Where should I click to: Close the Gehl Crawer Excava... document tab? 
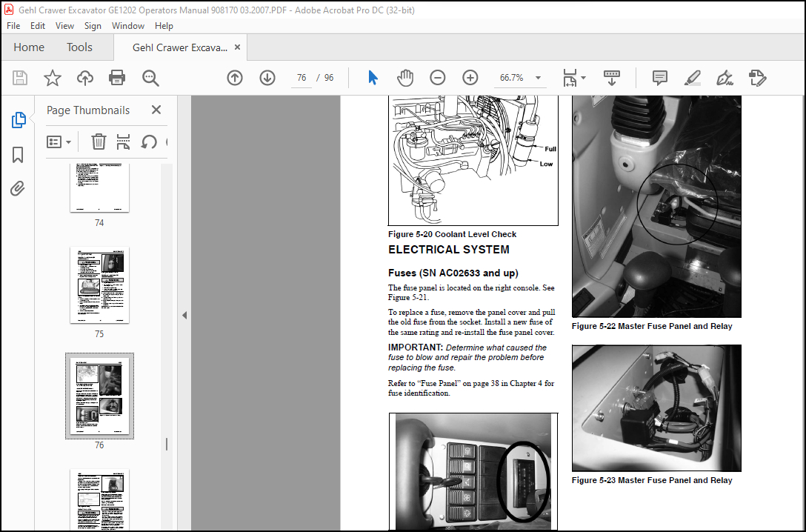click(x=238, y=47)
